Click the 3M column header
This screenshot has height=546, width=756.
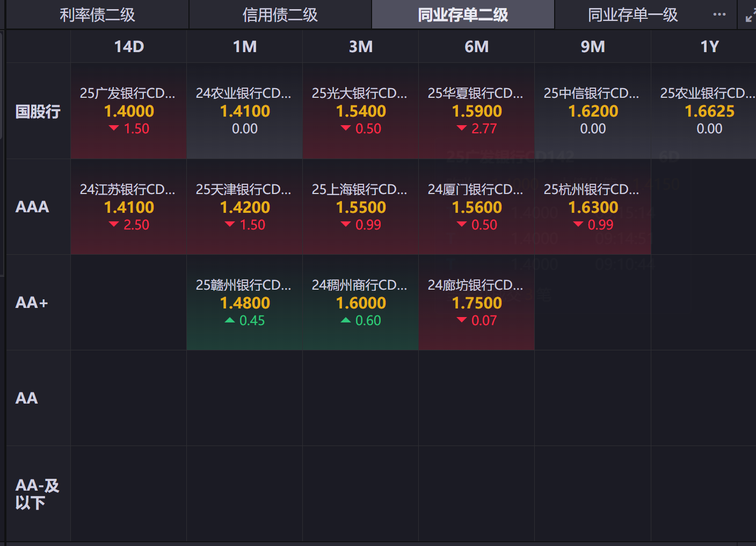click(361, 47)
